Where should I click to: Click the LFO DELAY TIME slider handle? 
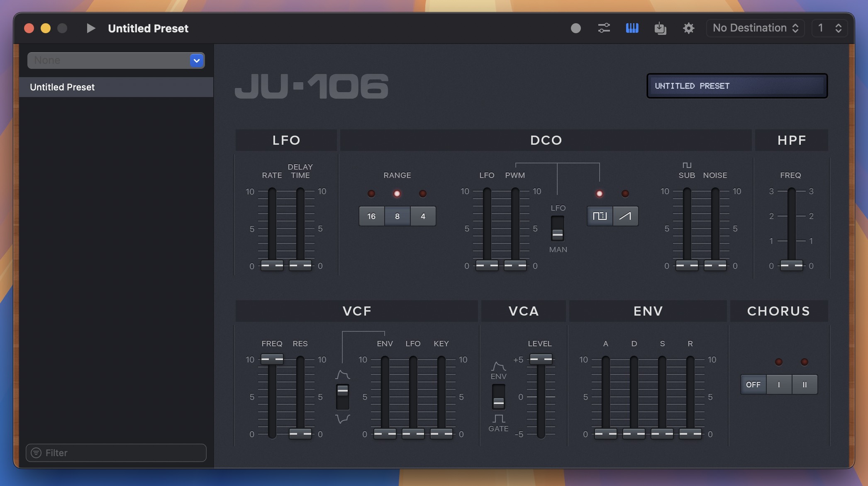click(x=300, y=265)
